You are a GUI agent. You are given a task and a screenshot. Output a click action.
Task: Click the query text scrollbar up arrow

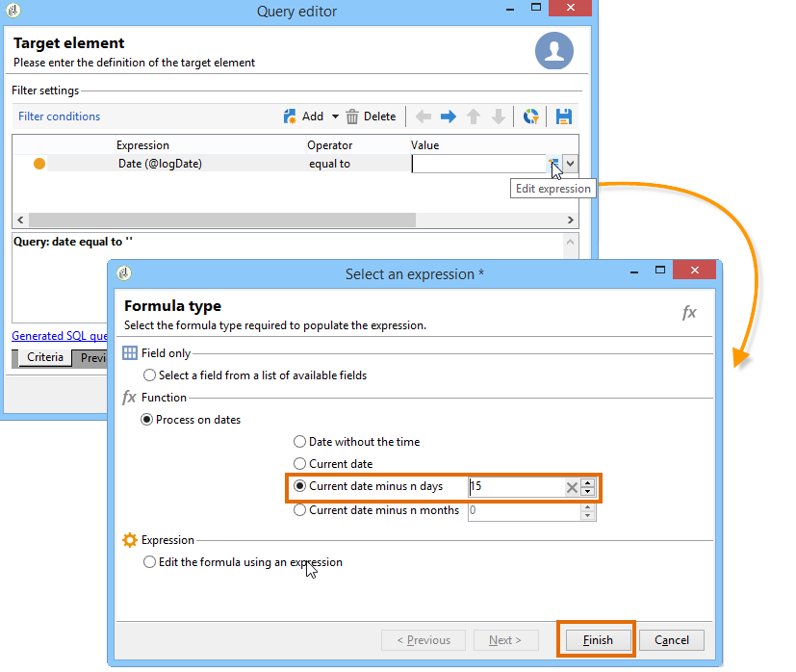(571, 242)
